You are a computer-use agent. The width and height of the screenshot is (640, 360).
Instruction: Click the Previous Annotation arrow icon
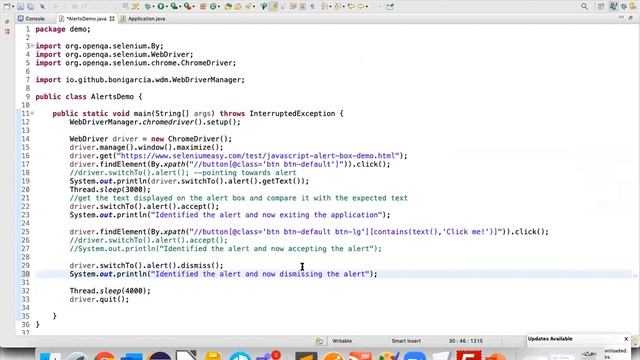[338, 6]
